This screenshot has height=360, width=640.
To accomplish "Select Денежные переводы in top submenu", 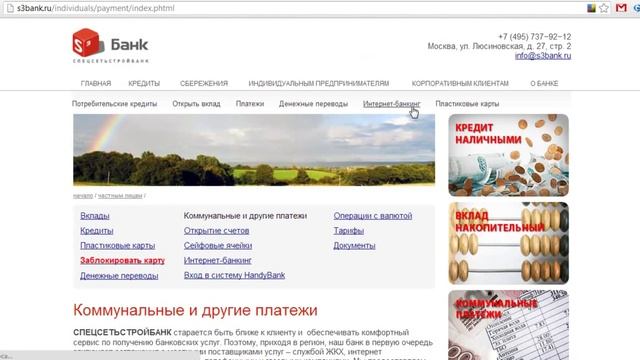I will (313, 104).
